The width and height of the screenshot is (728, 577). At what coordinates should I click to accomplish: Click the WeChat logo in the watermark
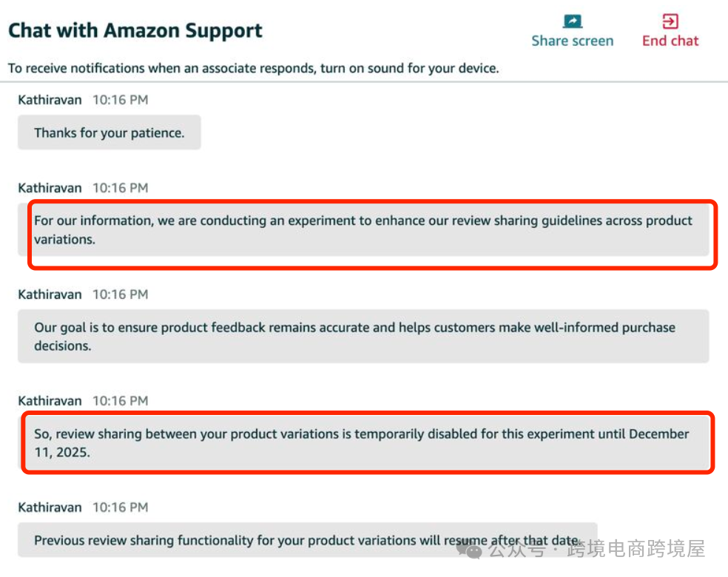tap(469, 550)
